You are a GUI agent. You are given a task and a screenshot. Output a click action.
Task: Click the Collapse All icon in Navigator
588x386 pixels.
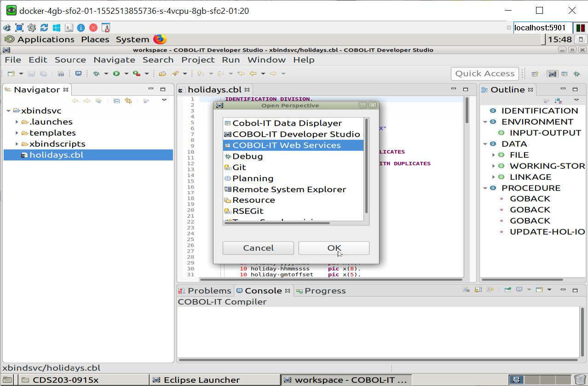tap(116, 101)
